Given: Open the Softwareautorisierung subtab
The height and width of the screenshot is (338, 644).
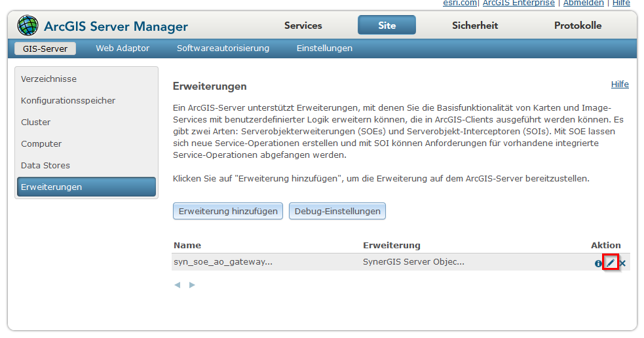Looking at the screenshot, I should 223,48.
